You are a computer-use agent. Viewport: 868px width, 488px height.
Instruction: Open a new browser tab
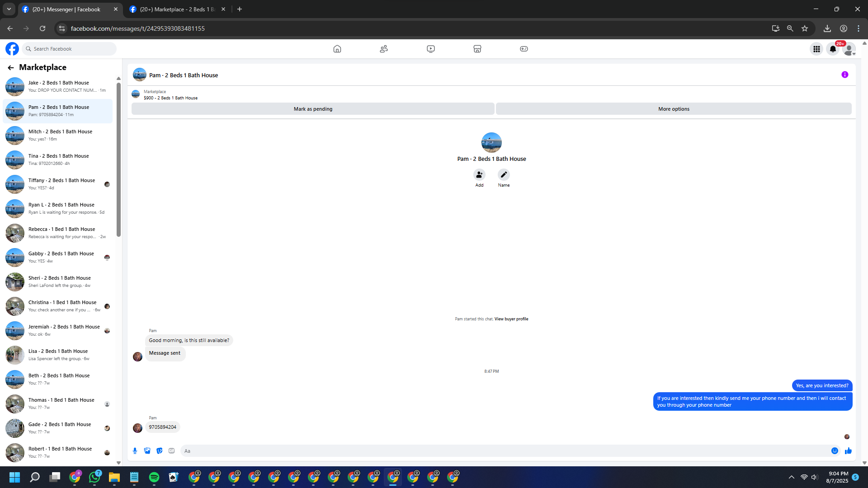240,9
